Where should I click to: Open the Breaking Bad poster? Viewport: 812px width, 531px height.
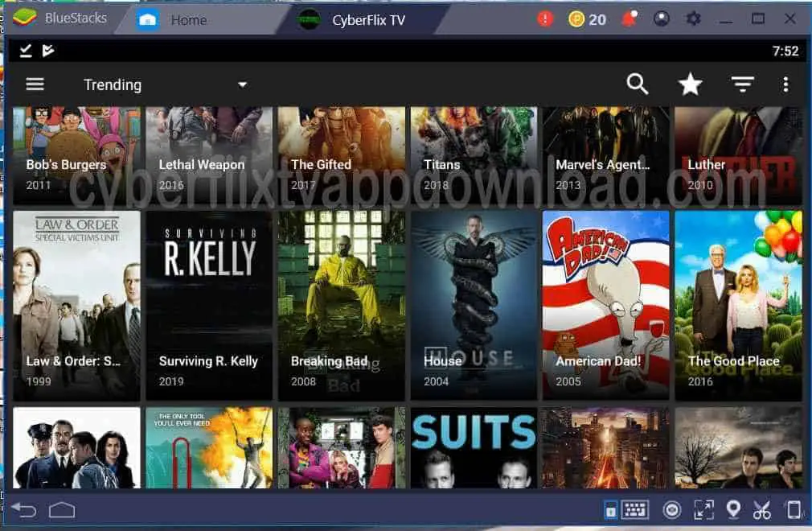[342, 306]
